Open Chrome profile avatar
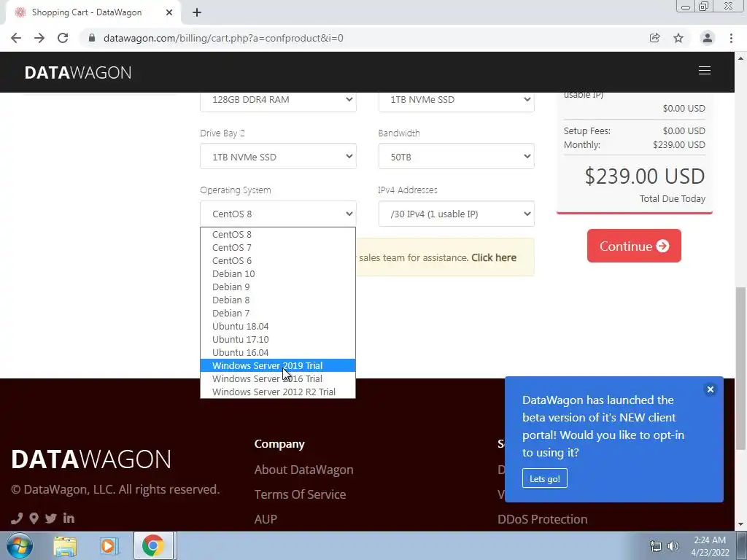Image resolution: width=747 pixels, height=560 pixels. coord(708,38)
